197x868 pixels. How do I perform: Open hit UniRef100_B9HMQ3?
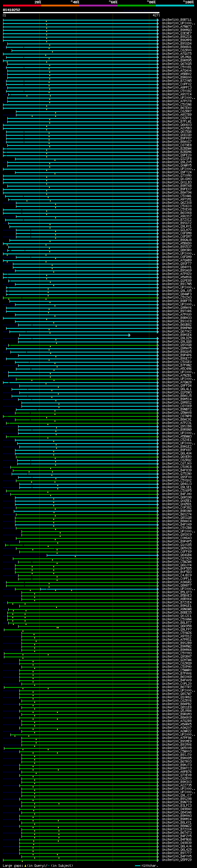tap(176, 30)
